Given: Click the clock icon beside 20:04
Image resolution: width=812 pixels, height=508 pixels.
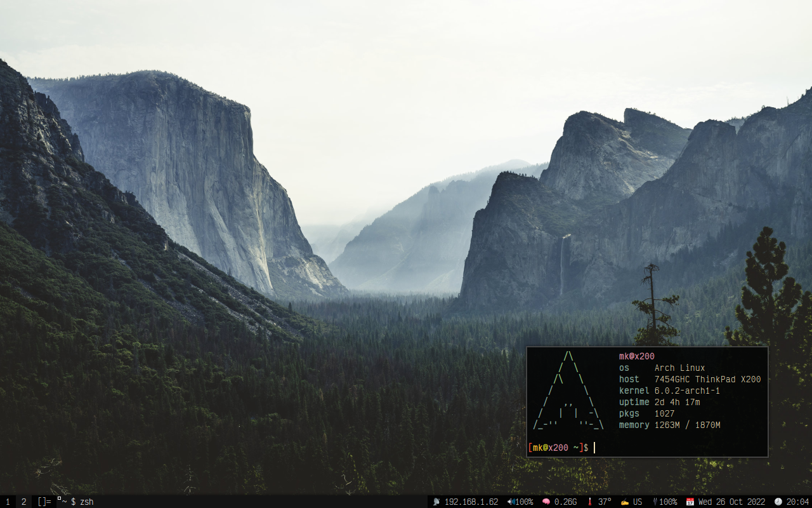Looking at the screenshot, I should [778, 502].
